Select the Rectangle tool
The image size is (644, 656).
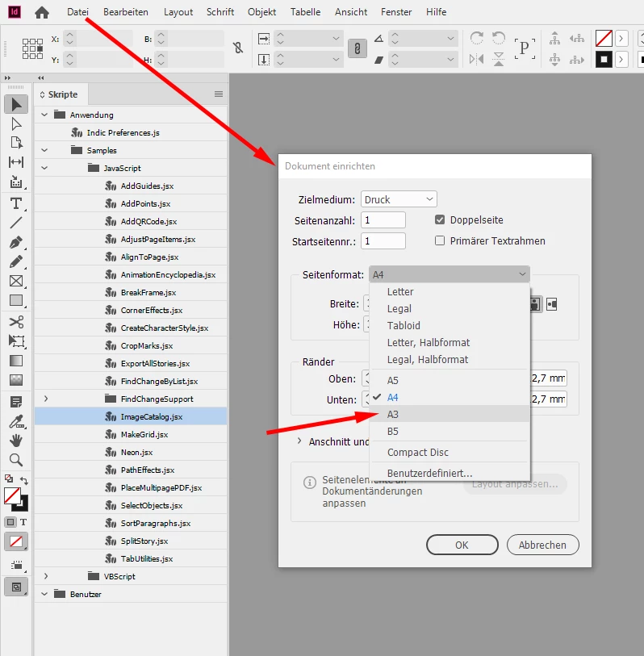16,300
